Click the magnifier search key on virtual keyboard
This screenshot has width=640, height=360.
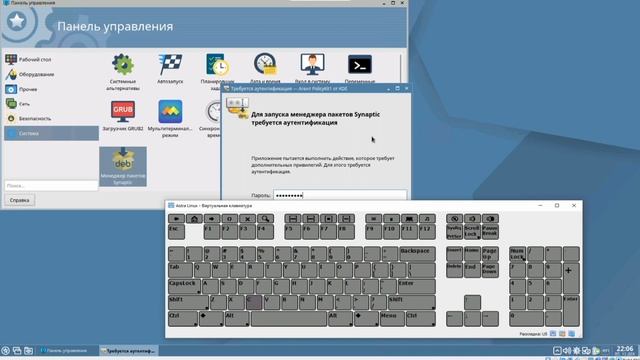coord(265,219)
